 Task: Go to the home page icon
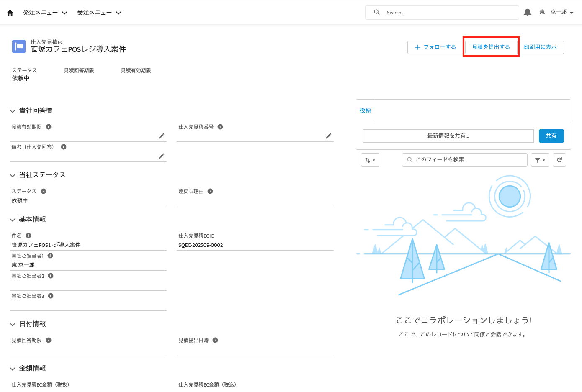click(x=10, y=13)
